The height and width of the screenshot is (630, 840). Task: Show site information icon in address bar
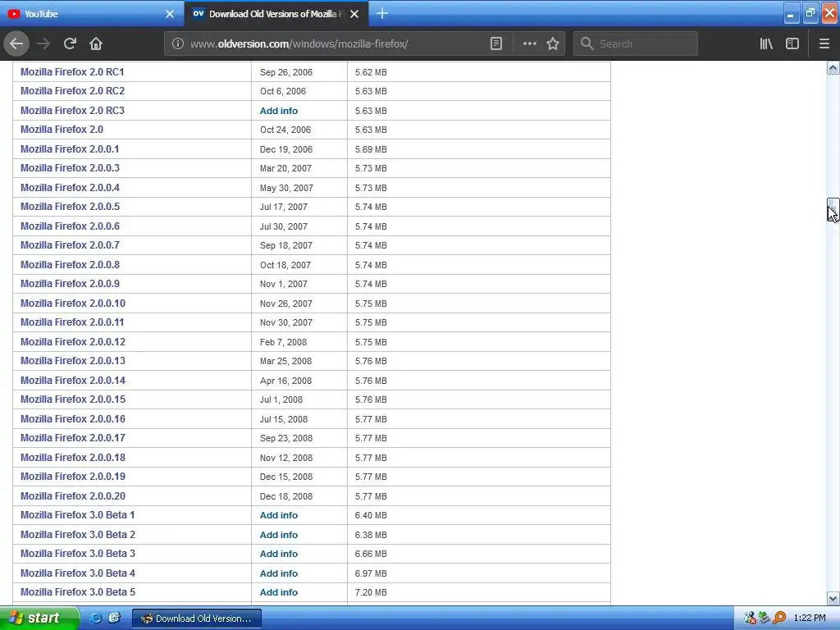177,43
